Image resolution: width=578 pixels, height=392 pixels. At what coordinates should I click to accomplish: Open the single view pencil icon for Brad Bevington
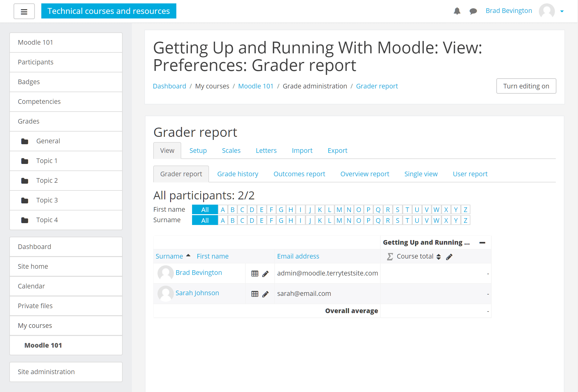(x=265, y=274)
